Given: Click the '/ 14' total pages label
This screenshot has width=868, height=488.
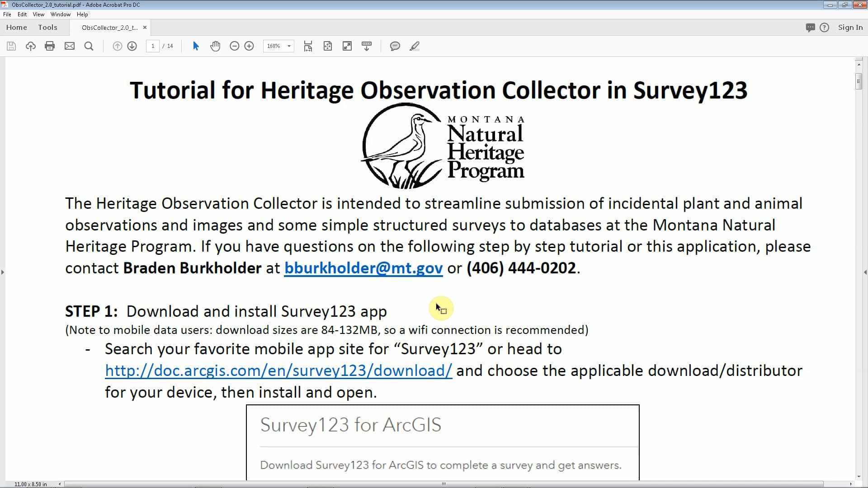Looking at the screenshot, I should coord(168,46).
